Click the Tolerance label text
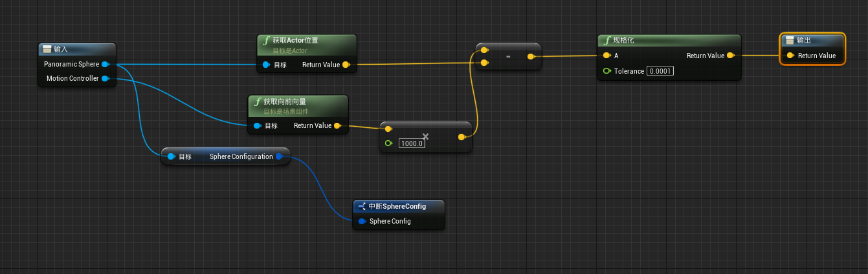Viewport: 868px width, 274px height. 629,71
